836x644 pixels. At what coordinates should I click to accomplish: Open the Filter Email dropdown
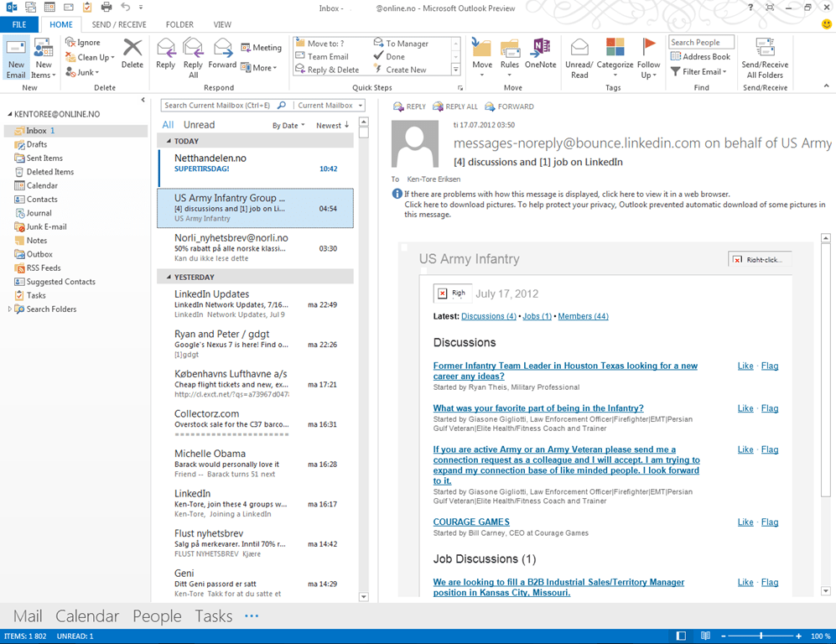click(699, 71)
